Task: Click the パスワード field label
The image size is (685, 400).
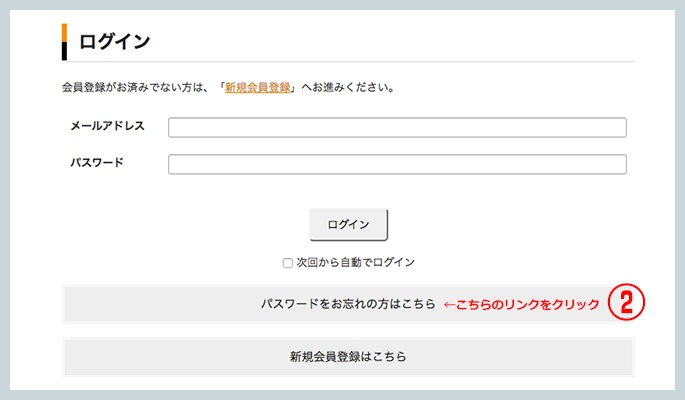Action: (x=97, y=162)
